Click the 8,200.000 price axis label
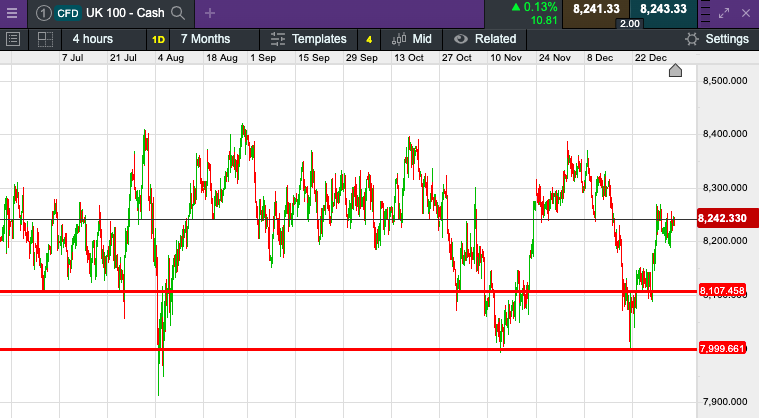 725,241
